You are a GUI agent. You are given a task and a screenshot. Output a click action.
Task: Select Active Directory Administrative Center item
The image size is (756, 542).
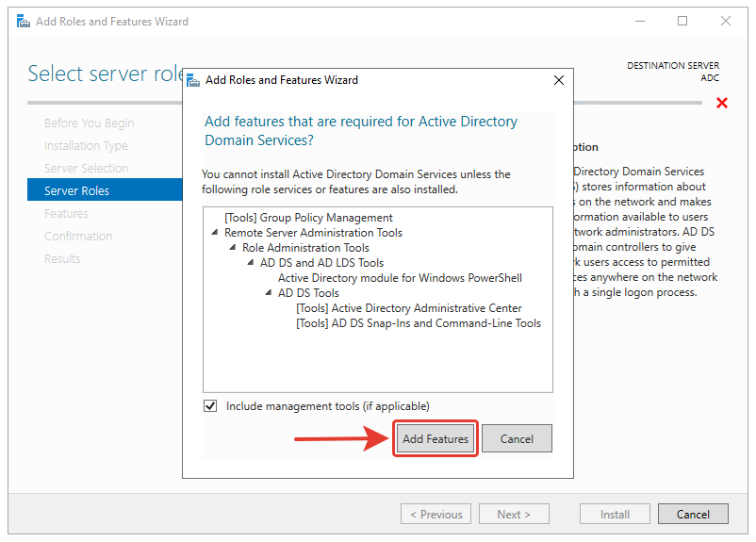pyautogui.click(x=408, y=308)
